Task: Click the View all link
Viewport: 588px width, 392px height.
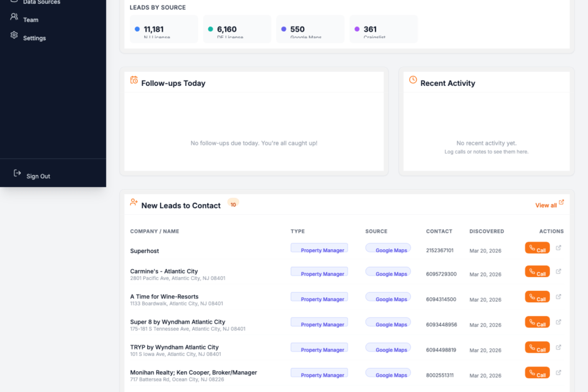Action: pos(549,205)
